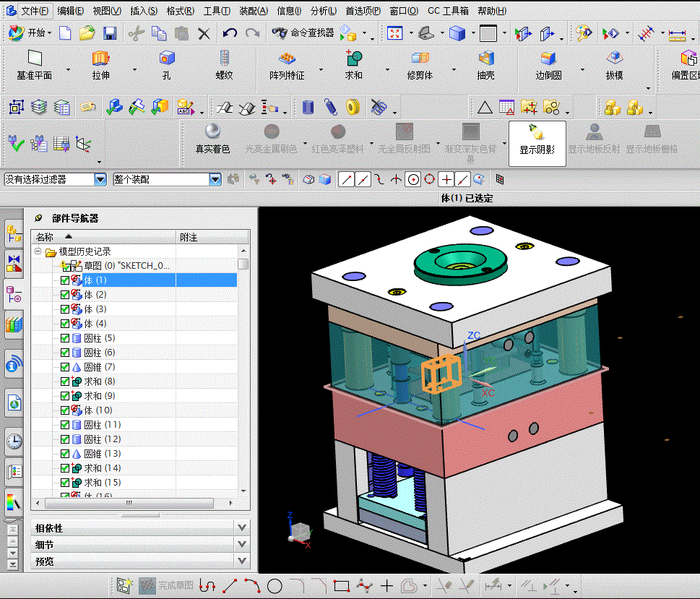Uncheck the 圆柱 (5) feature checkbox

point(65,338)
